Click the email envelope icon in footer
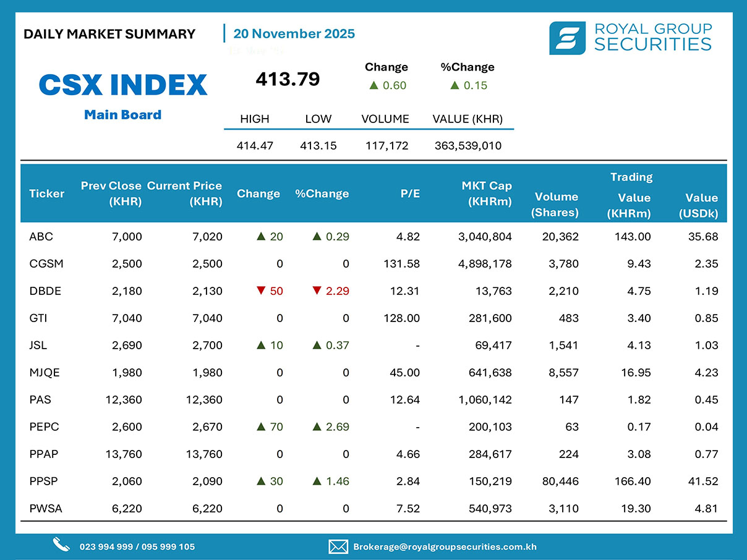Screen dimensions: 747x560 pos(338,546)
